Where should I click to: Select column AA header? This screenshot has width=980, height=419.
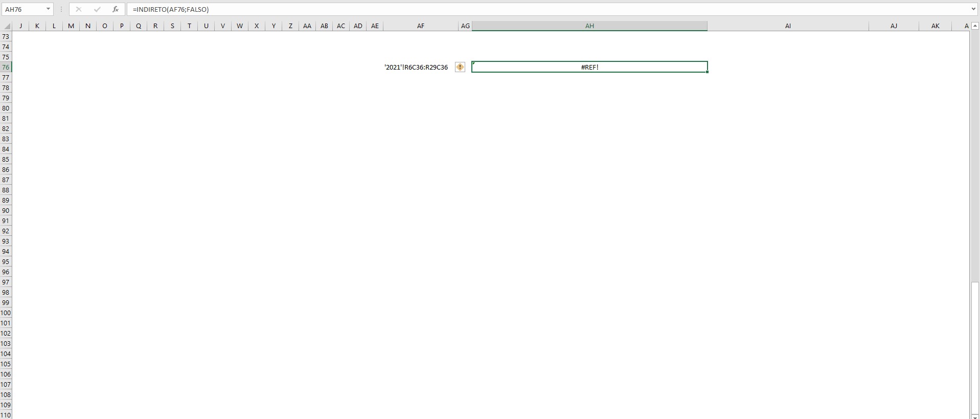point(307,26)
